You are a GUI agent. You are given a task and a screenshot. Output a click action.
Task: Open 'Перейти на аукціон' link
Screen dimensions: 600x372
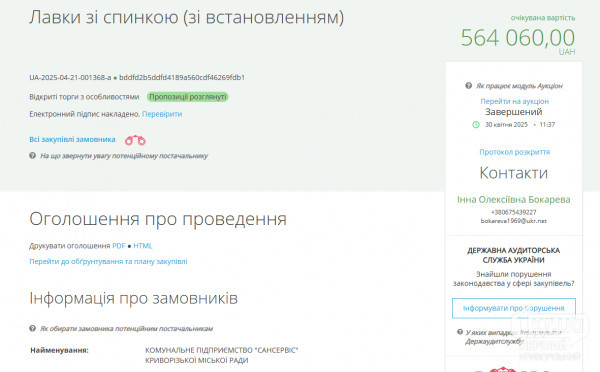pyautogui.click(x=515, y=101)
